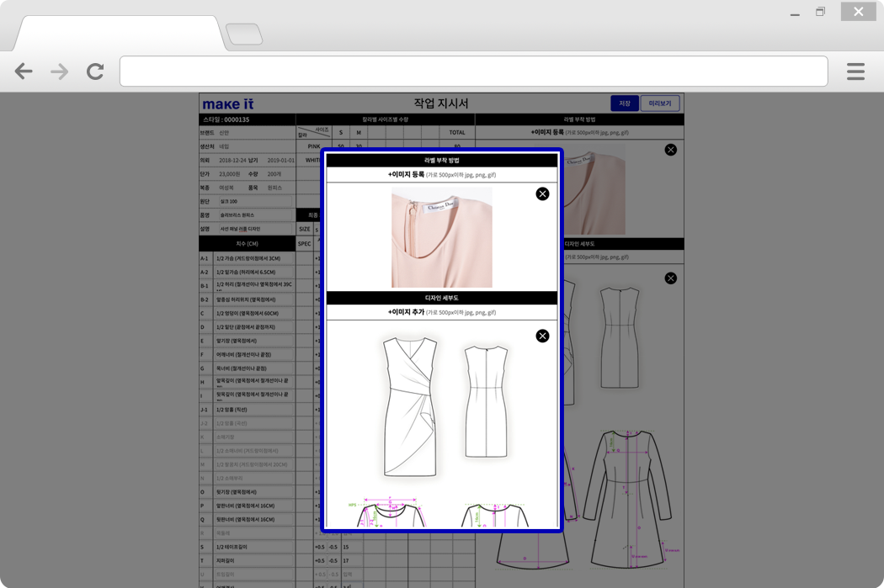Click the 2019-01-01 delivery date value
Viewport: 884px width, 588px height.
[280, 160]
